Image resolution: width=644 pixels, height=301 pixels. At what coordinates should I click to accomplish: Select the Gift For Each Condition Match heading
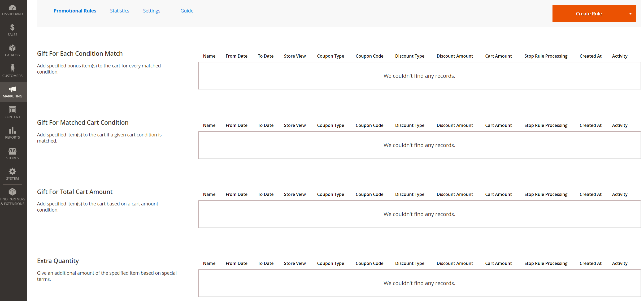pyautogui.click(x=80, y=54)
